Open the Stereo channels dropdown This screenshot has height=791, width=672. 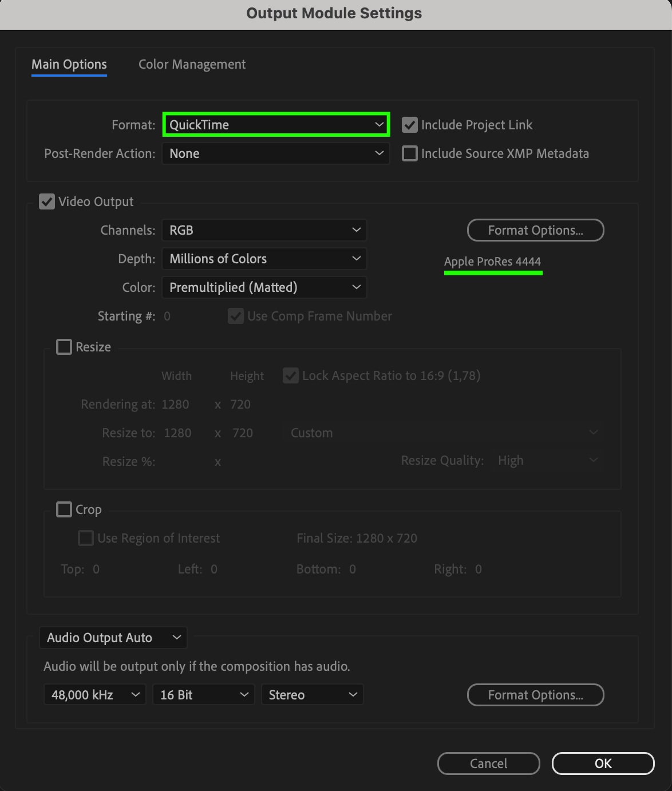click(x=313, y=695)
